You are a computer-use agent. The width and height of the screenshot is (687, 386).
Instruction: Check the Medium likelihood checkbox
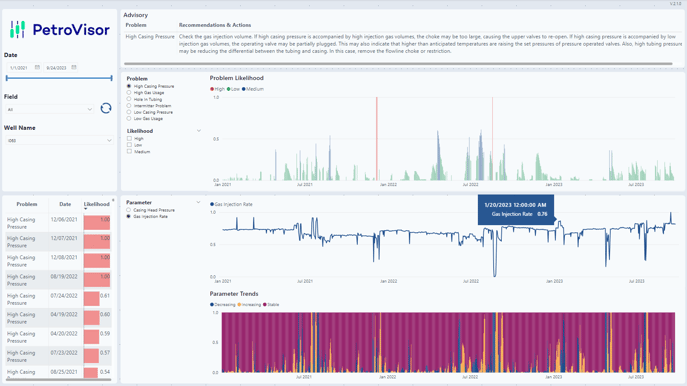[x=129, y=151]
